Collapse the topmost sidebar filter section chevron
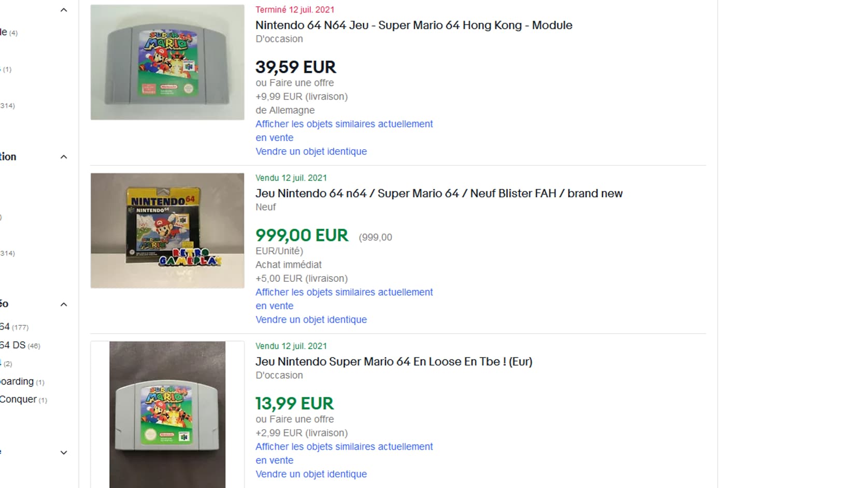This screenshot has height=488, width=868. pyautogui.click(x=64, y=10)
